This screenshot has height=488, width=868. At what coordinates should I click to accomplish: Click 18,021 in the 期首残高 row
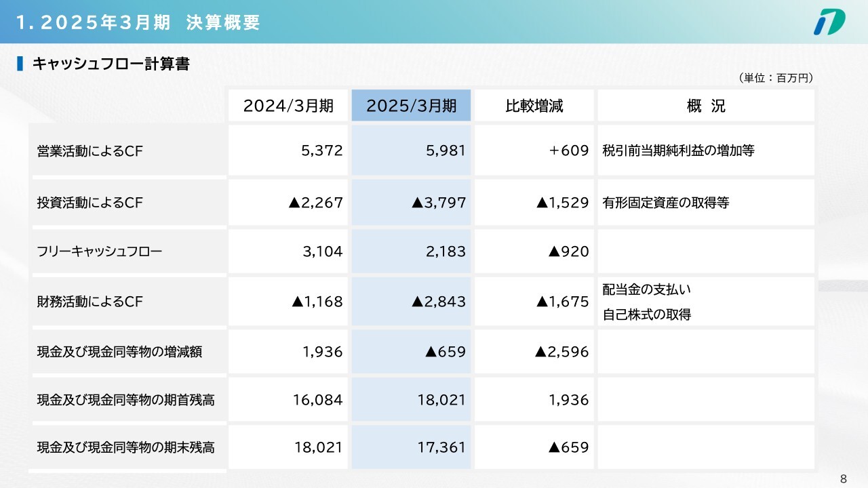[441, 400]
